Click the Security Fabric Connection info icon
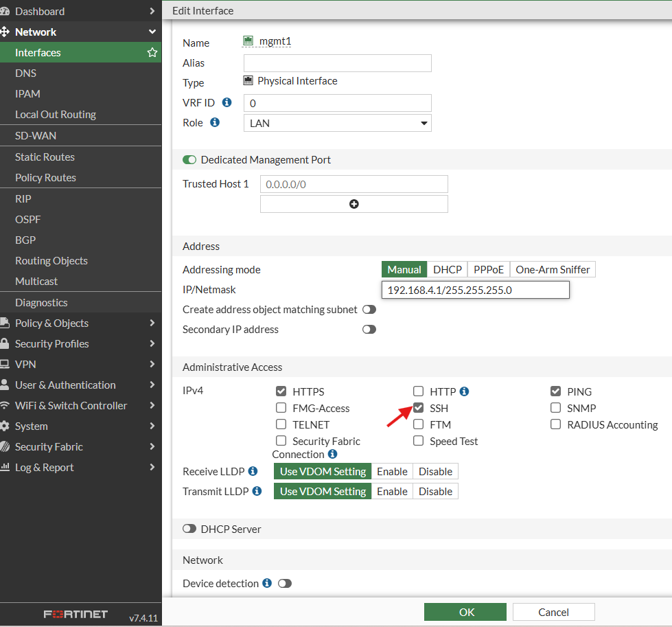The width and height of the screenshot is (672, 627). click(x=333, y=454)
